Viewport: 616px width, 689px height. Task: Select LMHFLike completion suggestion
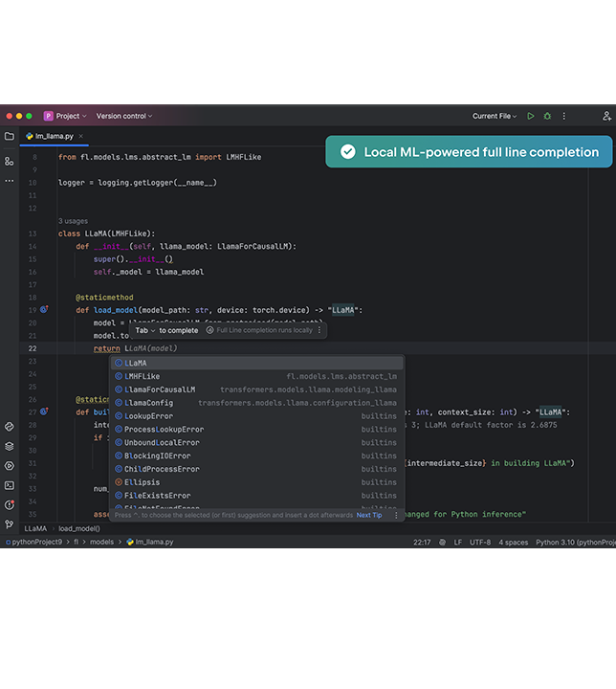(143, 376)
